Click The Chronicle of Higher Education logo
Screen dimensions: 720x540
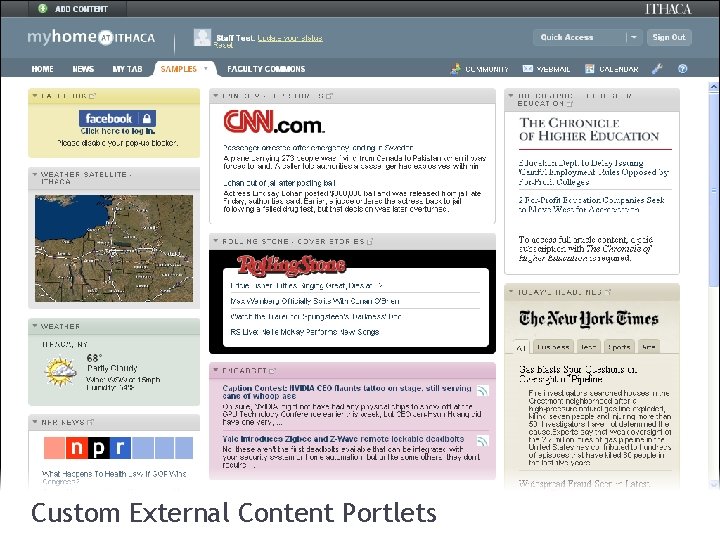pos(589,129)
